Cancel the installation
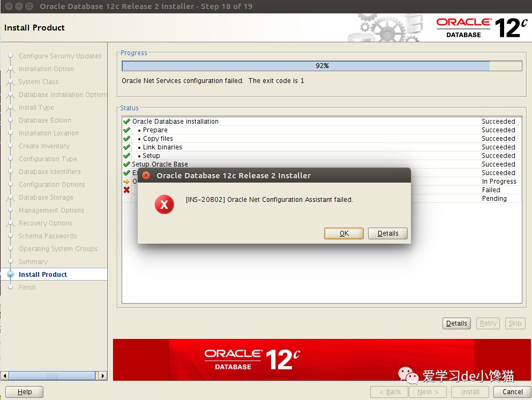This screenshot has width=532, height=400. click(512, 391)
